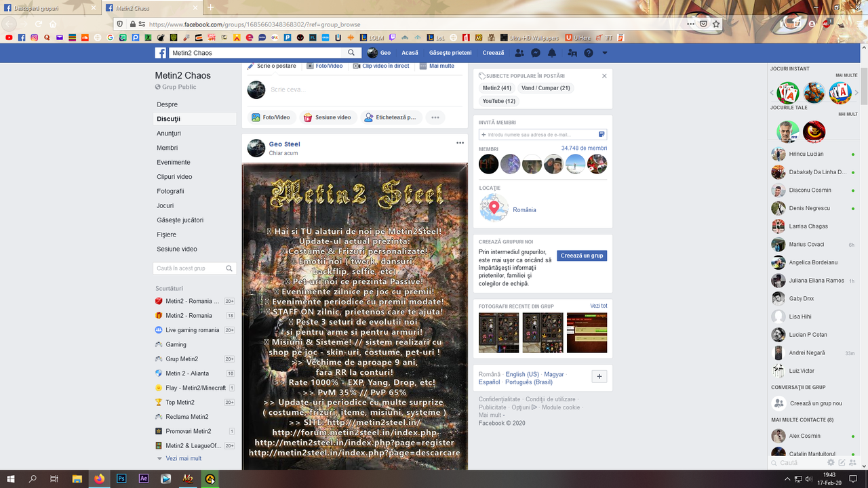Open Anunțuri in the group menu
This screenshot has width=868, height=488.
click(169, 134)
